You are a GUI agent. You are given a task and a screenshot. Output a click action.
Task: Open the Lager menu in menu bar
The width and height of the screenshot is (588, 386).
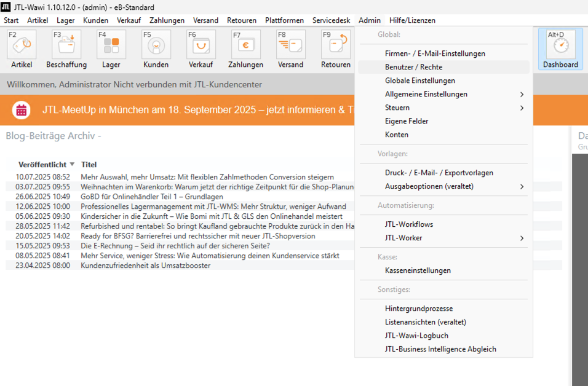click(x=66, y=20)
